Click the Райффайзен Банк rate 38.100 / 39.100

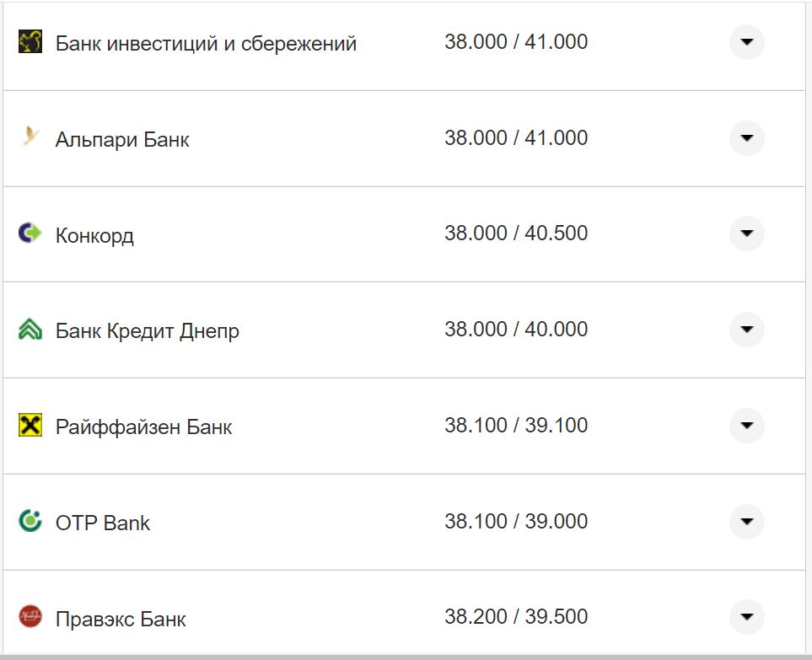(x=518, y=426)
